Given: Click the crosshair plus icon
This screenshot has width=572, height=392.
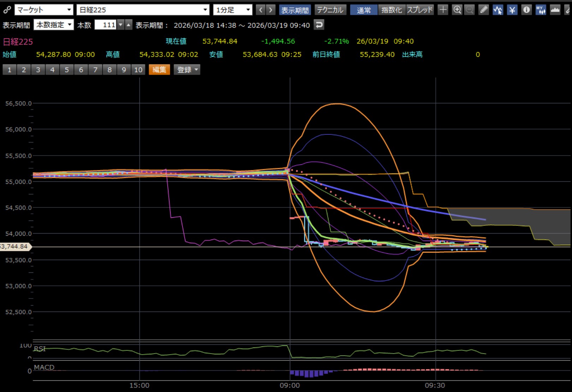Looking at the screenshot, I should click(x=443, y=10).
